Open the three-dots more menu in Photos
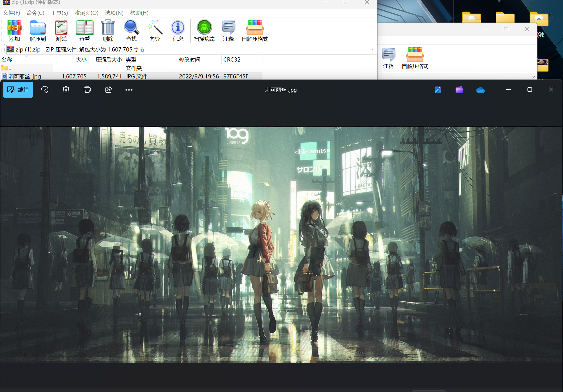The height and width of the screenshot is (392, 563). tap(129, 90)
